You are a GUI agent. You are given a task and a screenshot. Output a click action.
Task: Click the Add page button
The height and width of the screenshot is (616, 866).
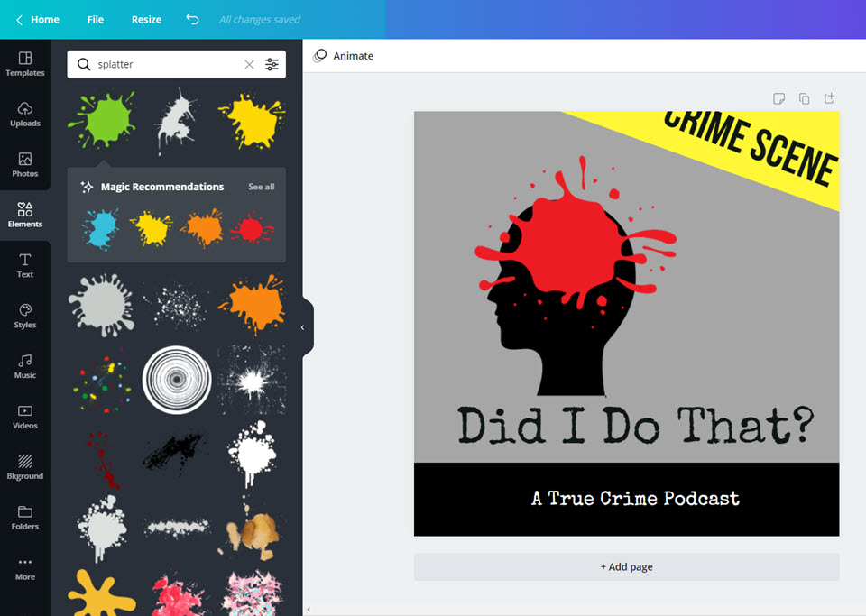pos(626,567)
